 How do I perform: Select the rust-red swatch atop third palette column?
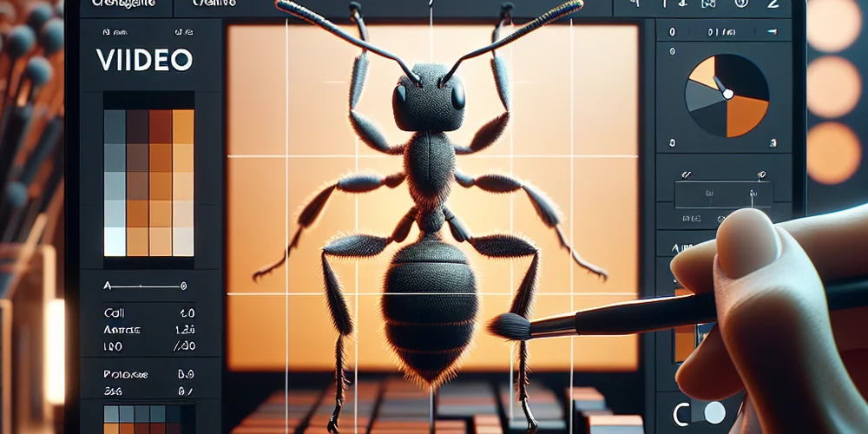pyautogui.click(x=161, y=126)
